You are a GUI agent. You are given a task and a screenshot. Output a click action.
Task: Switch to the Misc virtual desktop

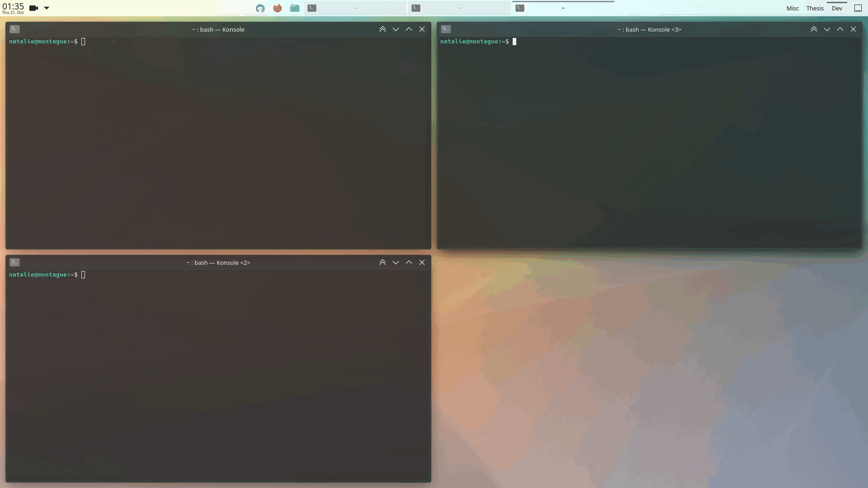tap(793, 8)
